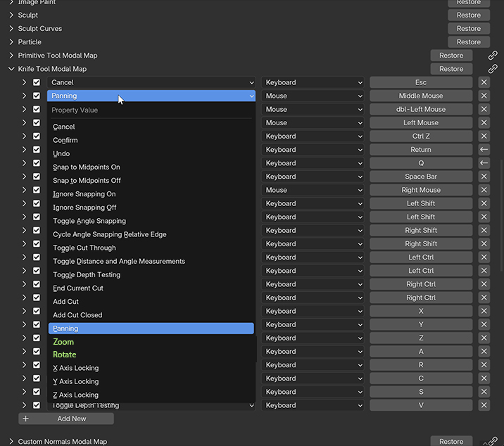Remove the dbl-Left Mouse keymap item
The width and height of the screenshot is (504, 446).
pyautogui.click(x=484, y=110)
